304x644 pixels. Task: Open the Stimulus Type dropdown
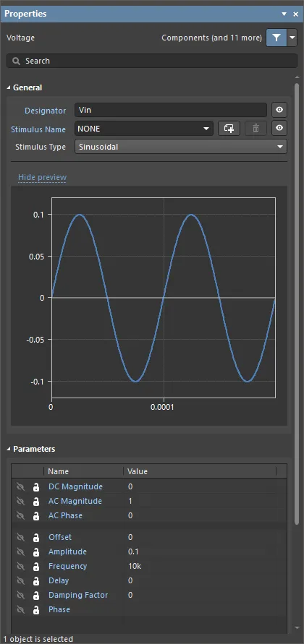[181, 147]
